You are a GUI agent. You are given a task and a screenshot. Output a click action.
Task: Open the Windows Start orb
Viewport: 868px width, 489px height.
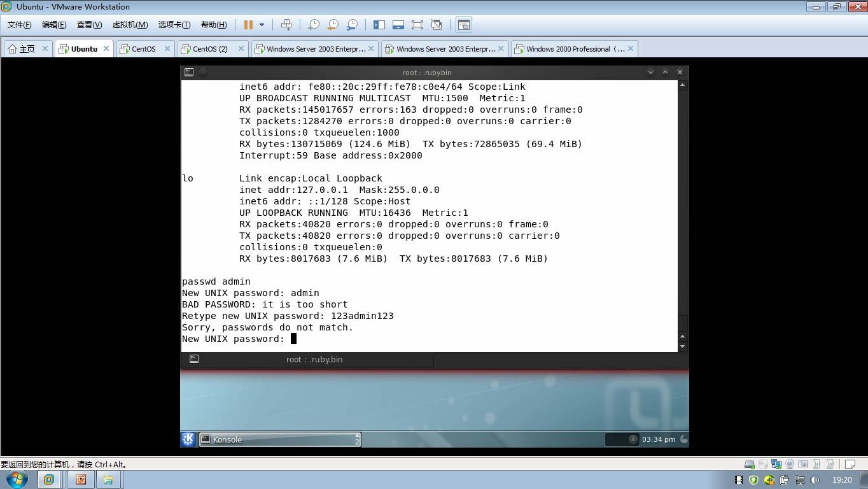pos(17,479)
